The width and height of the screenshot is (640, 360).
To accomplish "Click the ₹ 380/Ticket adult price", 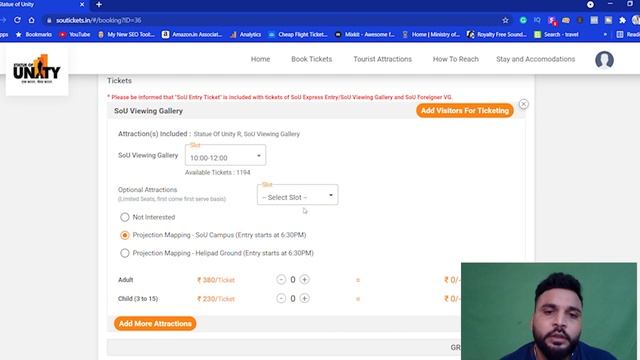I will coord(216,280).
